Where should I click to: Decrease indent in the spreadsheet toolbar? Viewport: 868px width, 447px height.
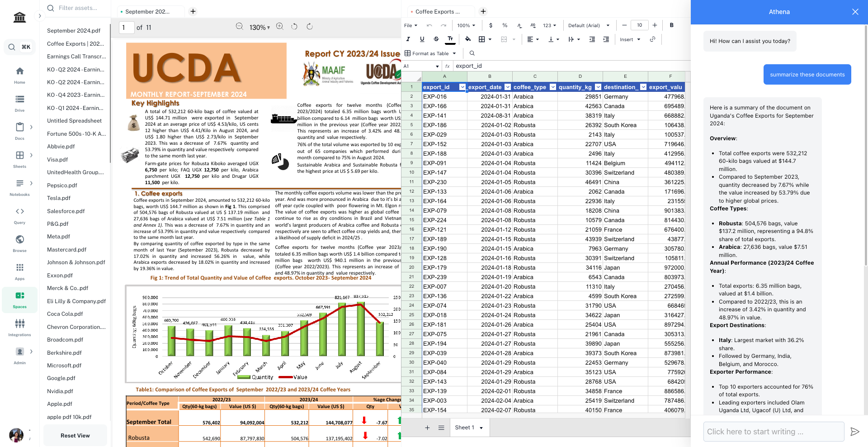[x=592, y=39]
